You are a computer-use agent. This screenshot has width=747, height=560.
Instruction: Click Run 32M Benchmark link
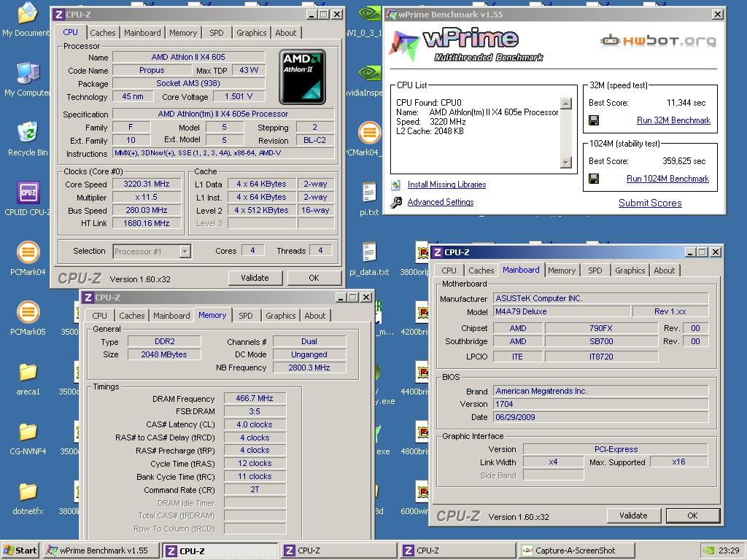[673, 120]
